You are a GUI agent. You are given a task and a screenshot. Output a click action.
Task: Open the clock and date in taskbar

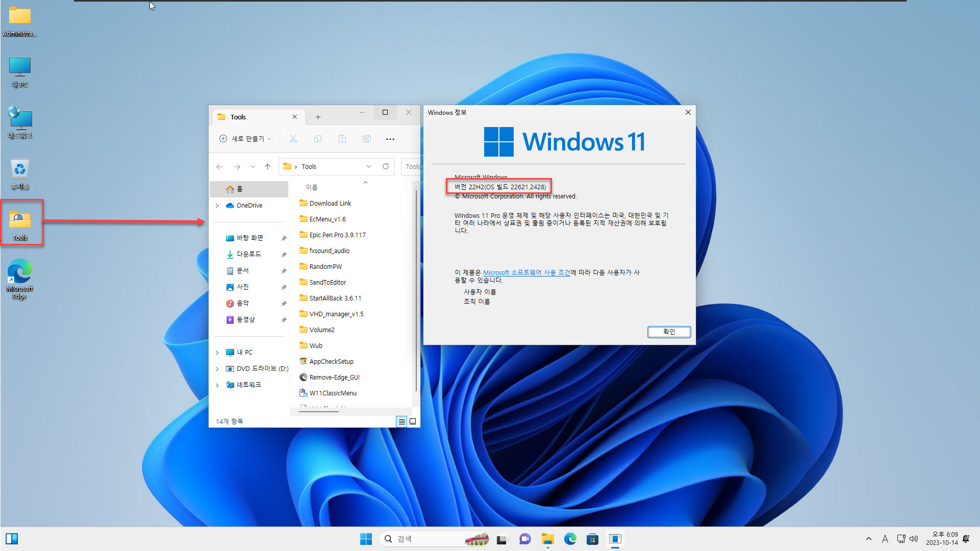(942, 539)
